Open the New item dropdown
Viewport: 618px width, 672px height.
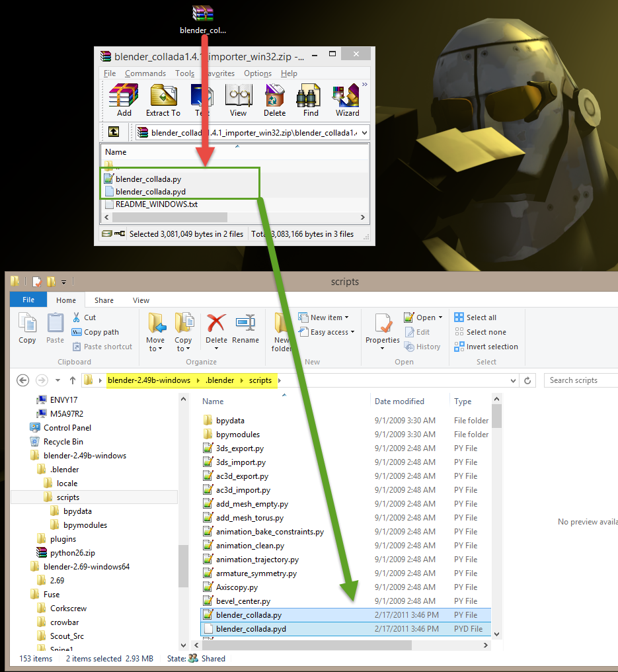coord(324,317)
